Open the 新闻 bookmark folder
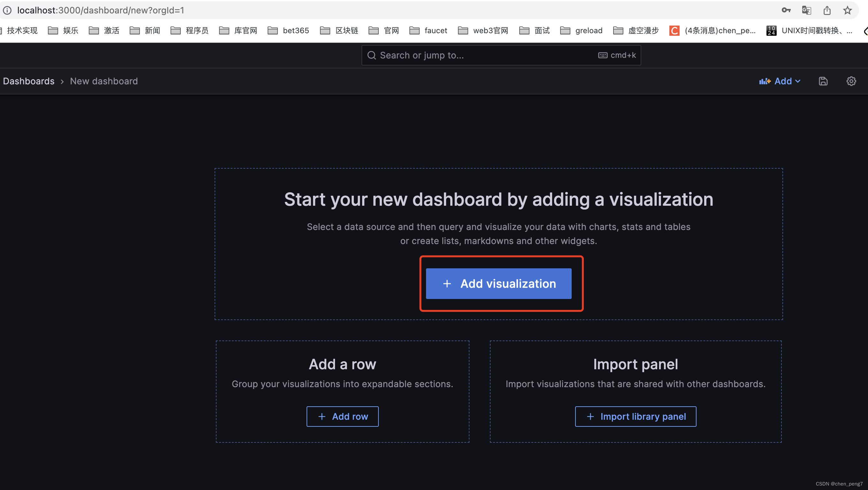This screenshot has width=868, height=490. (145, 30)
